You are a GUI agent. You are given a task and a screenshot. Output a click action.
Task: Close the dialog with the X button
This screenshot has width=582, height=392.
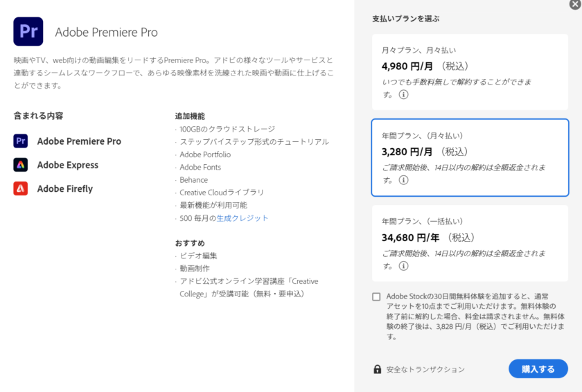click(x=575, y=4)
